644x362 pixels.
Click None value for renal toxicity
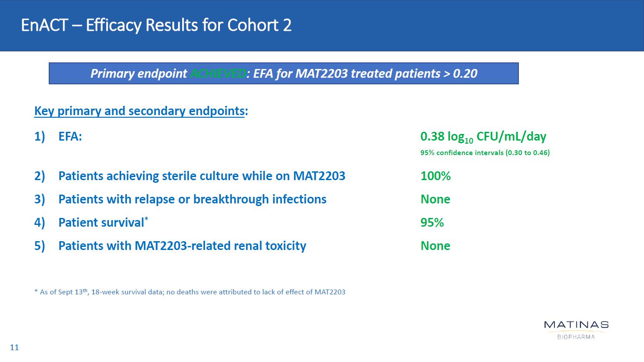[435, 246]
